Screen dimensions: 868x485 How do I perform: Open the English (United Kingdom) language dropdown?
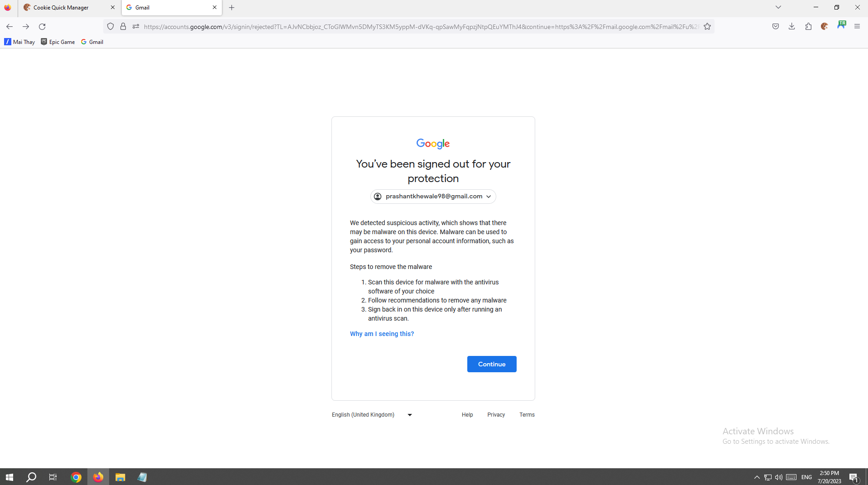372,415
